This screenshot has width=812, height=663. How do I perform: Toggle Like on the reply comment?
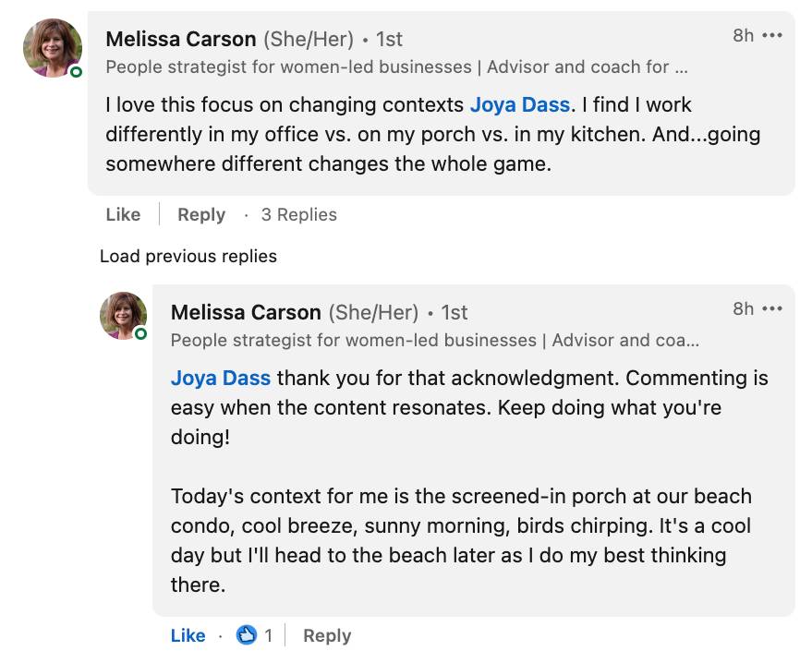[188, 635]
